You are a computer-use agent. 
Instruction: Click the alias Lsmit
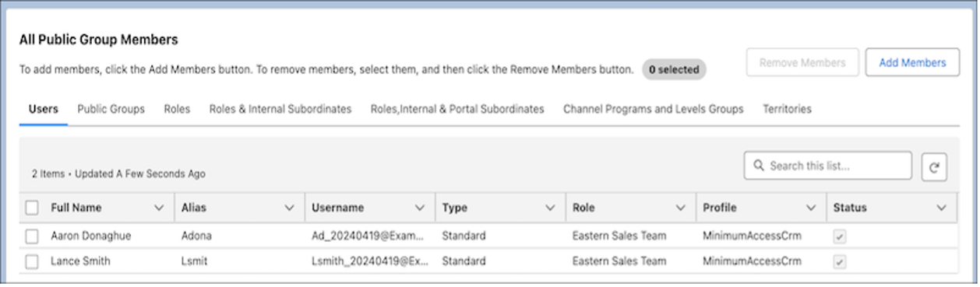[195, 262]
